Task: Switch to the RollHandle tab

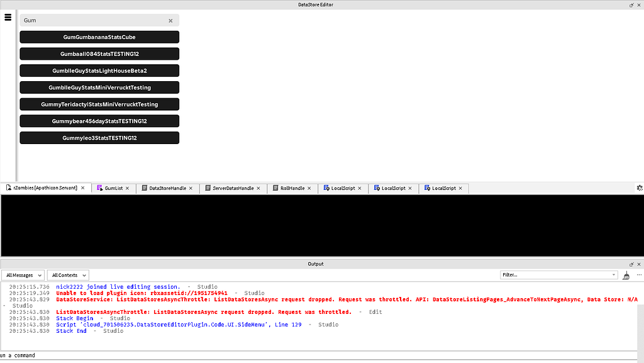Action: (289, 187)
